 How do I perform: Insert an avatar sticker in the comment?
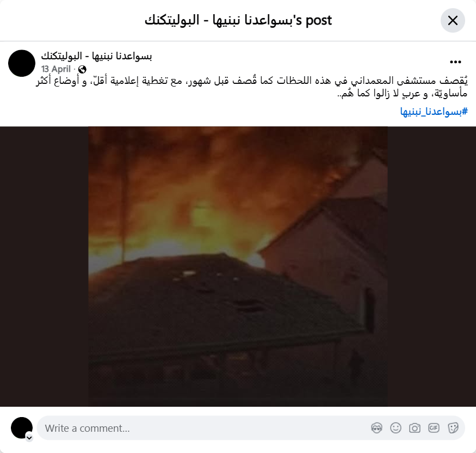point(377,428)
